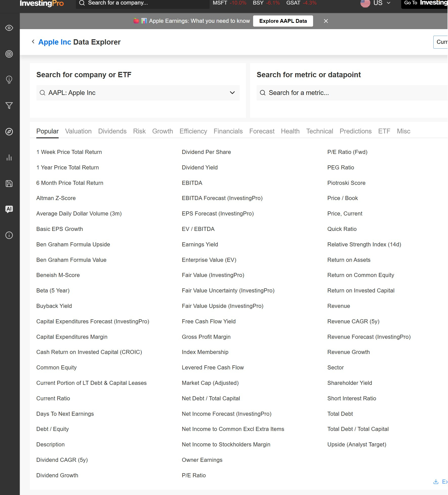Select the Return on Invested Capital metric
The height and width of the screenshot is (495, 448).
click(361, 291)
